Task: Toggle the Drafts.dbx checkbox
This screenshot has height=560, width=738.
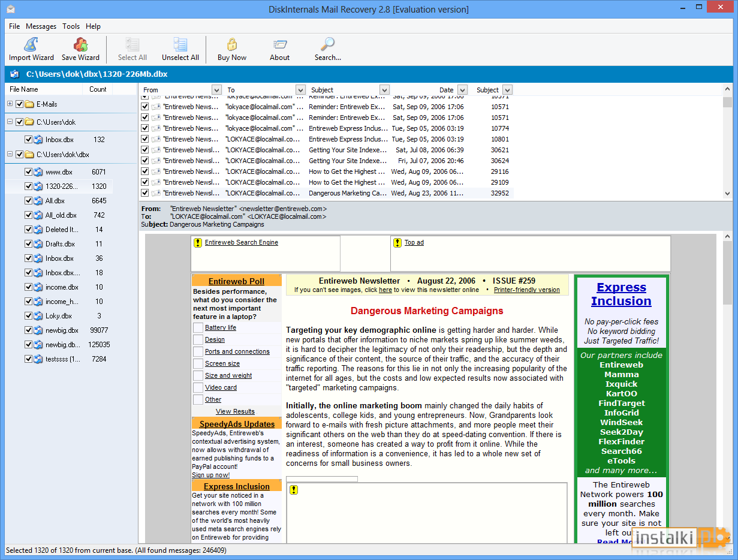Action: [28, 244]
